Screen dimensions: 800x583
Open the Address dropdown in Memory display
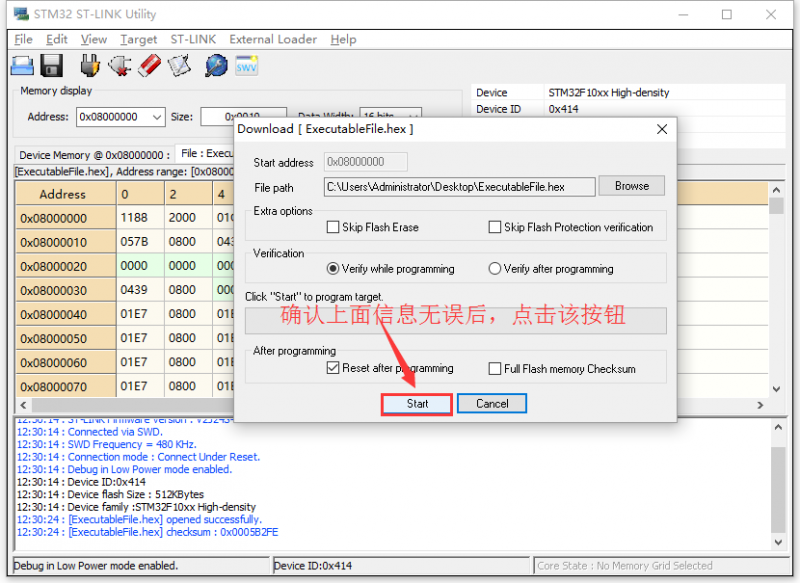click(x=159, y=117)
